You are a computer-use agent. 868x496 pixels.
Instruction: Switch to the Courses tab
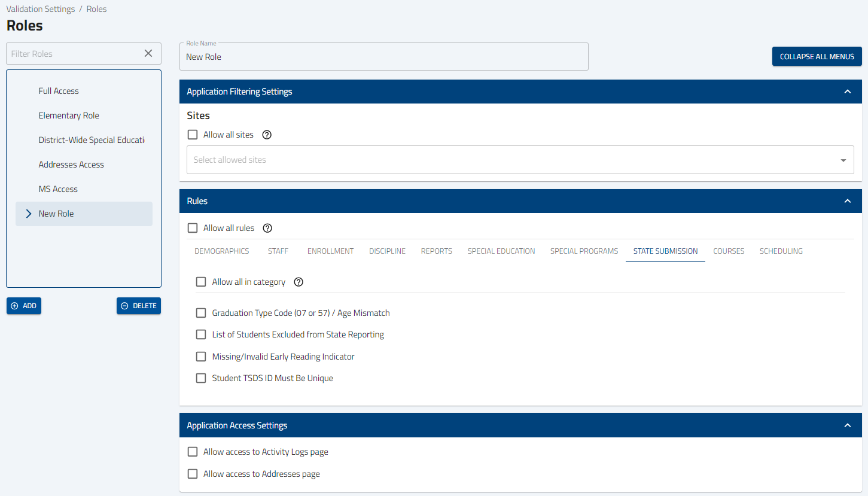click(729, 251)
